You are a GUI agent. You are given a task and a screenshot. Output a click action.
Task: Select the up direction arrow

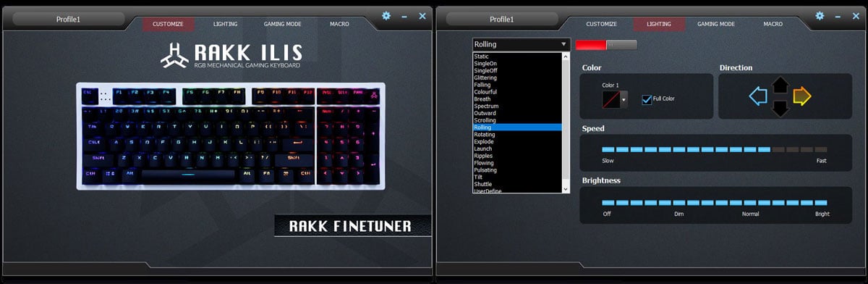coord(780,84)
